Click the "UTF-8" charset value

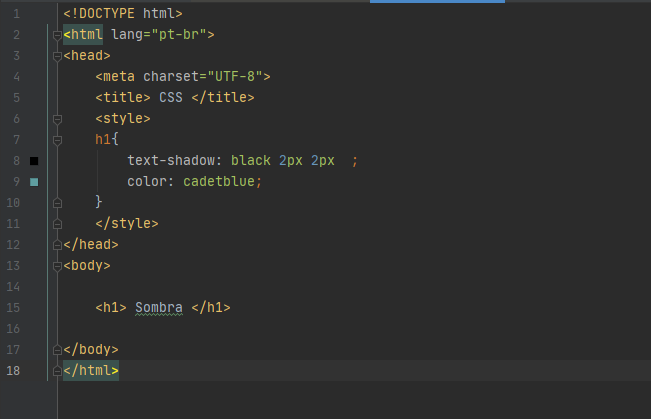point(235,76)
